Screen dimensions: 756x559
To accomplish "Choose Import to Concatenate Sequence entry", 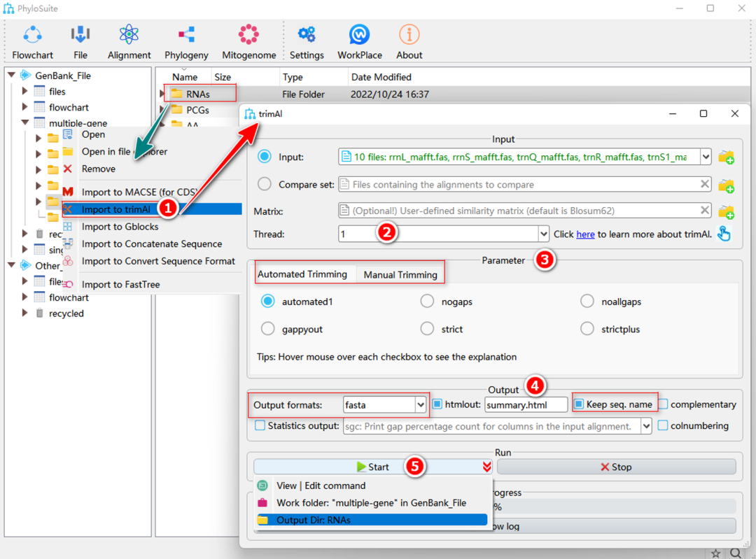I will point(152,244).
